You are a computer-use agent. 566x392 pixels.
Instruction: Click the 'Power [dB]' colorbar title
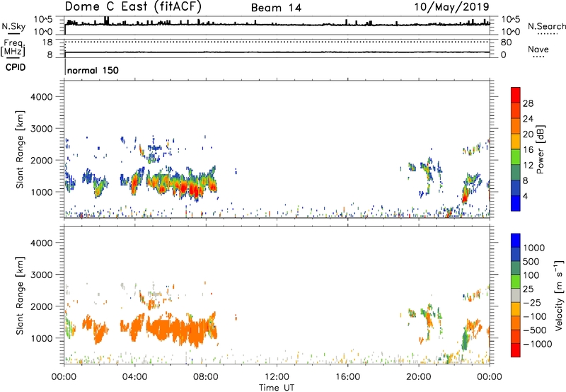tap(540, 149)
